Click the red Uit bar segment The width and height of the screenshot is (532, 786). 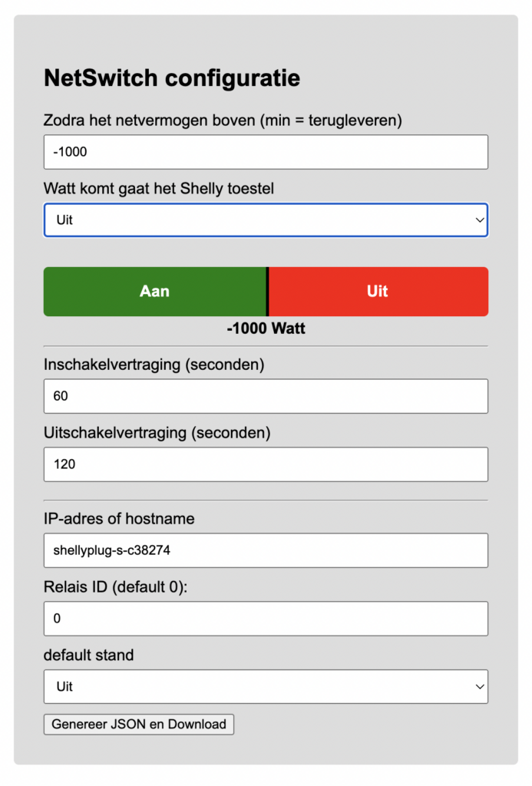pyautogui.click(x=378, y=292)
